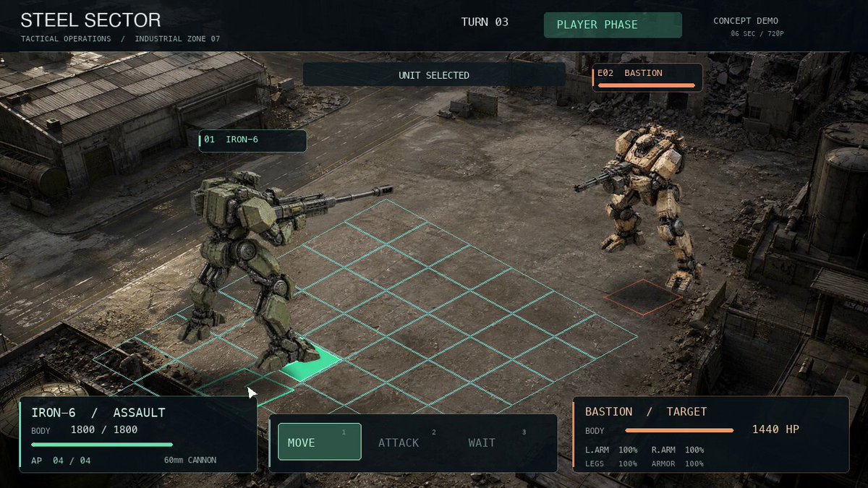Click the 1440 HP value
Image resolution: width=868 pixels, height=488 pixels.
(775, 429)
